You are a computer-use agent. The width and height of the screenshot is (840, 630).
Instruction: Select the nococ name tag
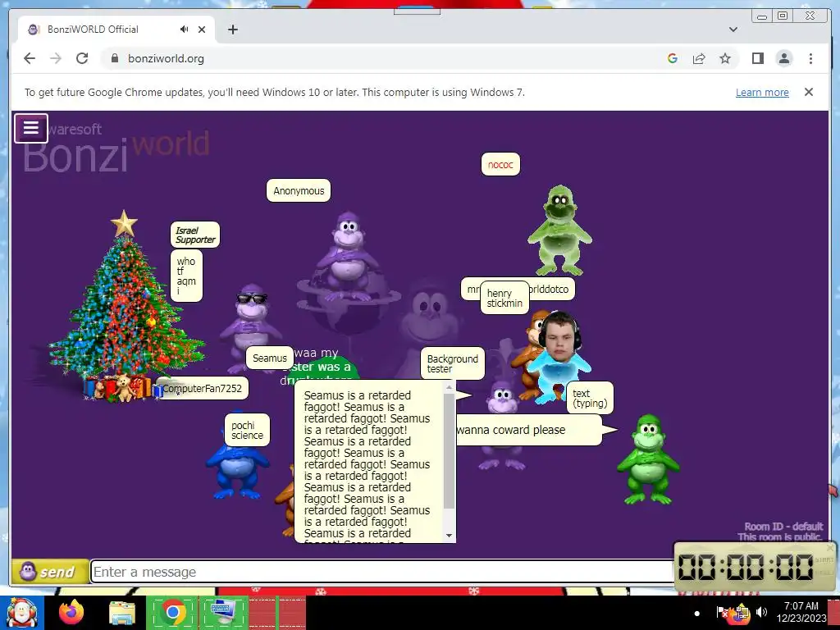click(x=500, y=164)
